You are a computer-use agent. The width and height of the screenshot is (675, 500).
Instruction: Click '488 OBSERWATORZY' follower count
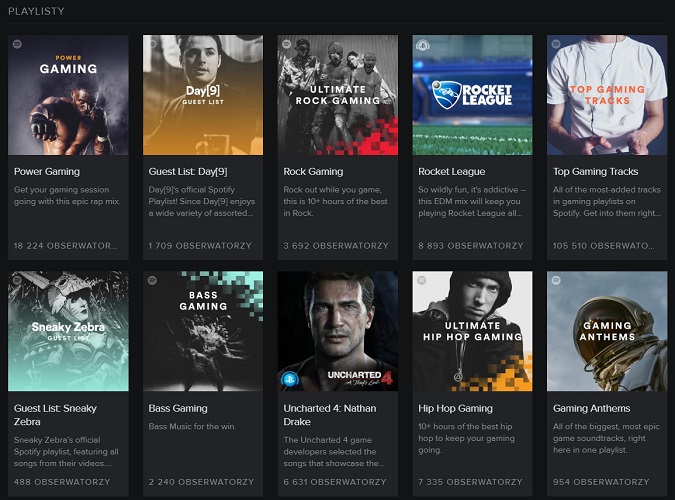(62, 482)
